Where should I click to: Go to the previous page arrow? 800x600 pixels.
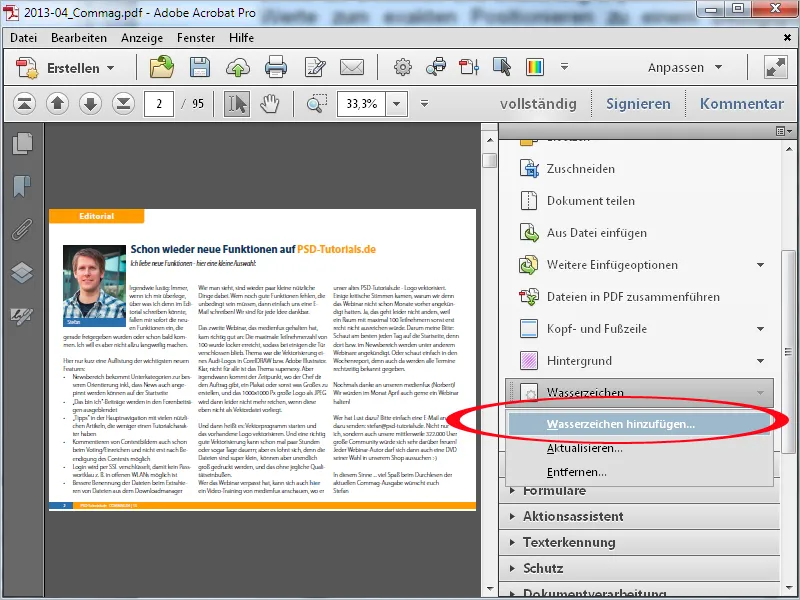point(57,104)
